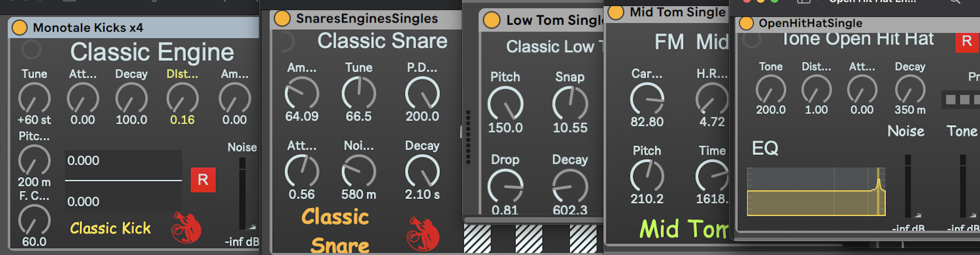Viewport: 980px width, 255px height.
Task: Click red monkey logo in Classic Snare
Action: coord(423,234)
